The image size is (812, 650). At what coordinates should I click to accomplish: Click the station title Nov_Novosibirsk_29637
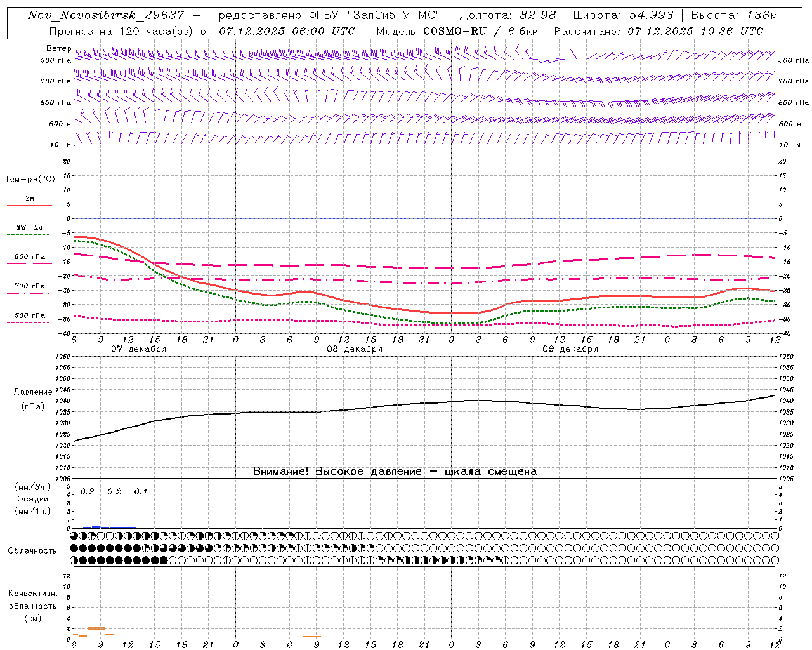tap(106, 15)
